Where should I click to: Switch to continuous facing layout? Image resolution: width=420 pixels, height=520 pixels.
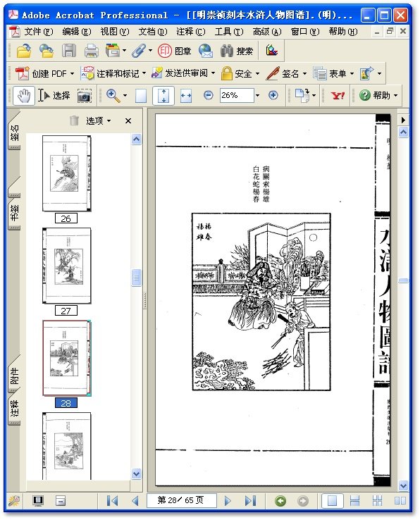click(x=377, y=500)
